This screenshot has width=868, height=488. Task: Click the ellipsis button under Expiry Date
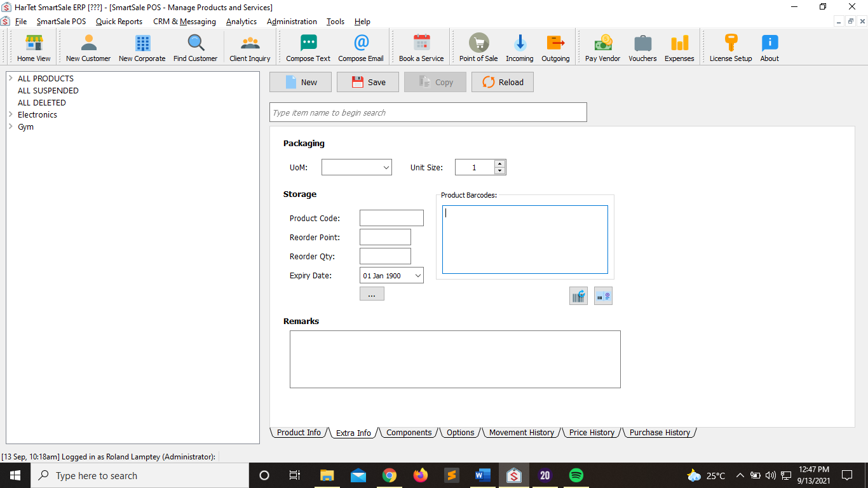pyautogui.click(x=372, y=294)
